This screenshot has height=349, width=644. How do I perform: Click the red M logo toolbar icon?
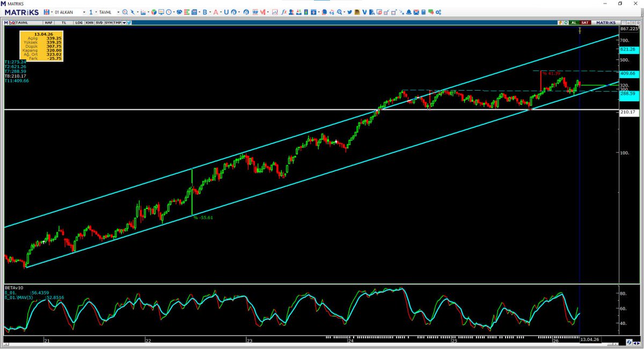[262, 12]
